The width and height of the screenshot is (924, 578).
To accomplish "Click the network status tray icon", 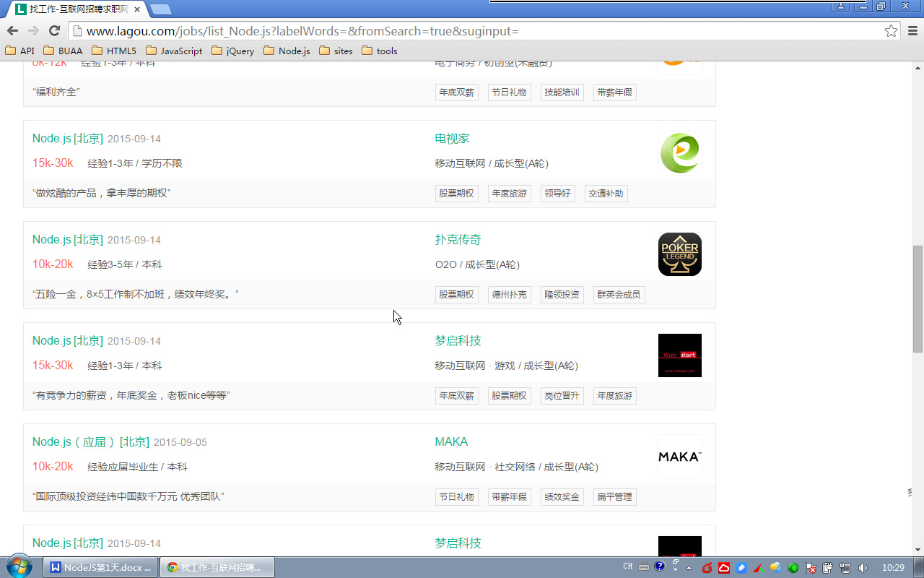I will (x=844, y=568).
